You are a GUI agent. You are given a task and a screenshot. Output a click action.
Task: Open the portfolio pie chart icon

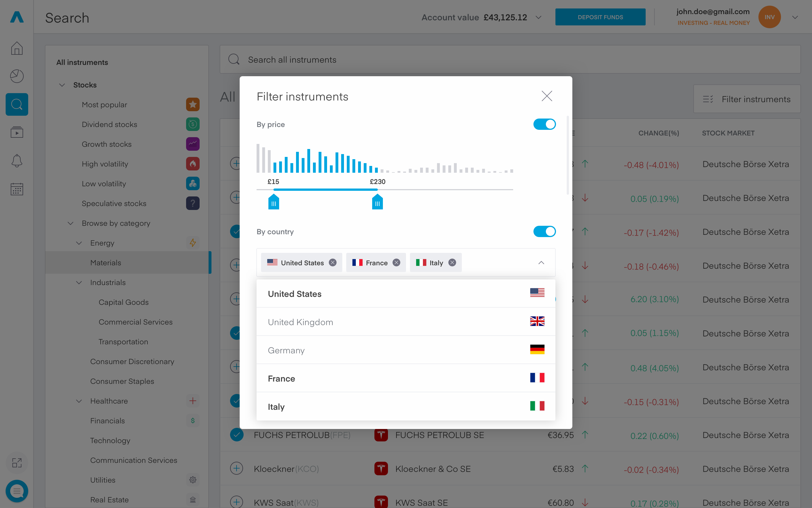[17, 76]
